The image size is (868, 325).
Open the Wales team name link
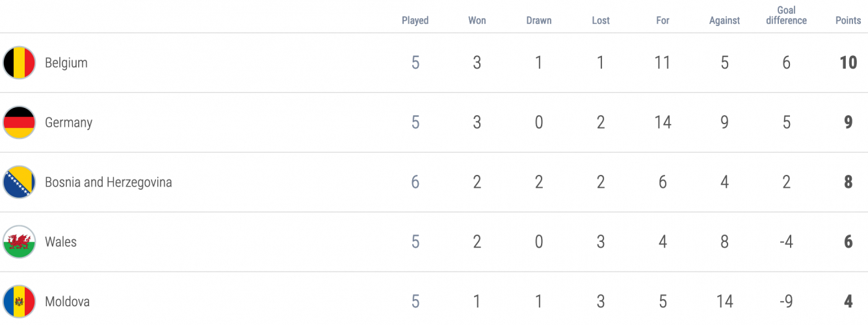click(x=60, y=242)
